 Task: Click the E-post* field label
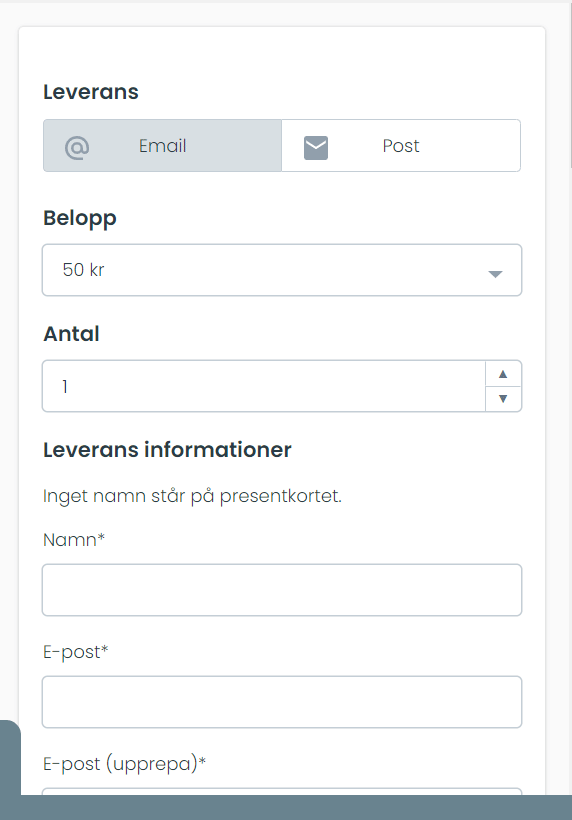[75, 652]
